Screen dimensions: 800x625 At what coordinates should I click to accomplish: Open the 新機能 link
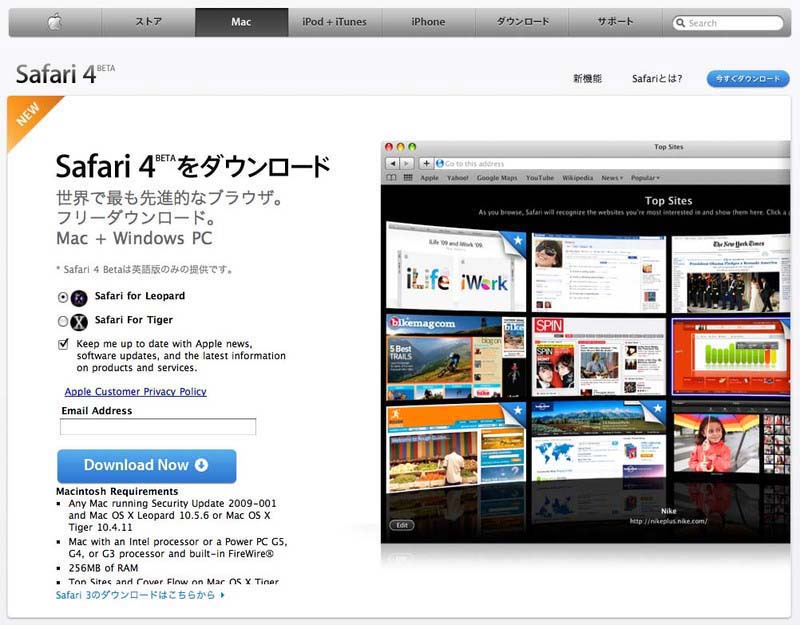(587, 79)
